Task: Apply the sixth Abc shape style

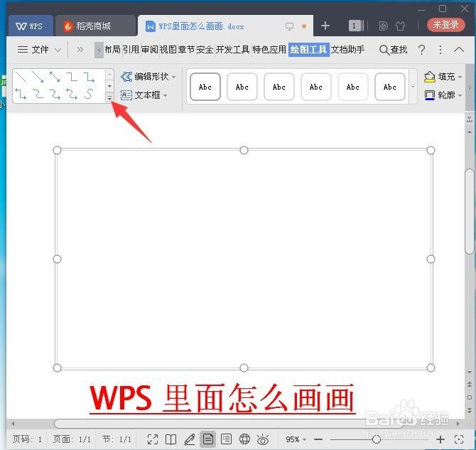Action: [x=390, y=87]
